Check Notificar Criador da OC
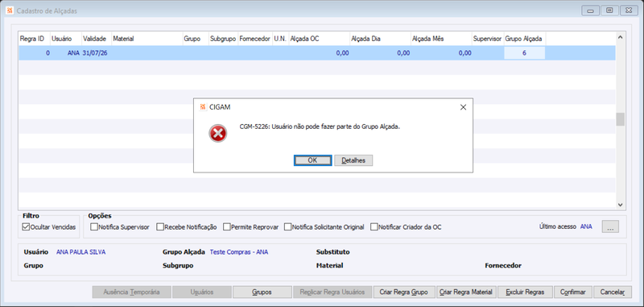Screen dimensions: 644x307 [x=374, y=227]
